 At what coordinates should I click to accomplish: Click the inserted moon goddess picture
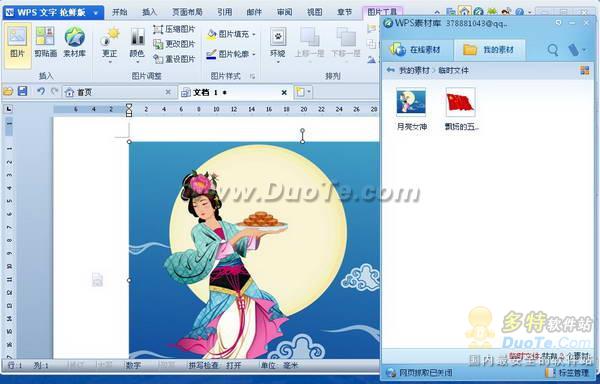point(254,250)
